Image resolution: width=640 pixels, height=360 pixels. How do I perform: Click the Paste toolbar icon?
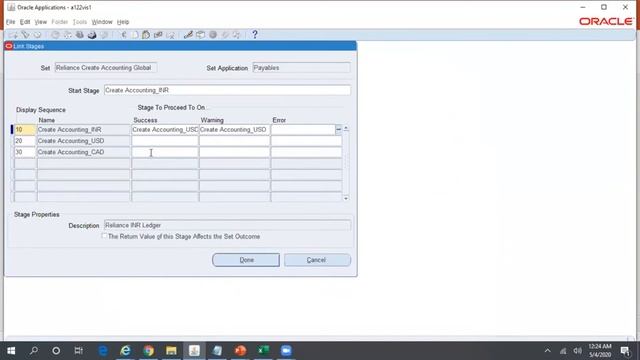pos(146,35)
